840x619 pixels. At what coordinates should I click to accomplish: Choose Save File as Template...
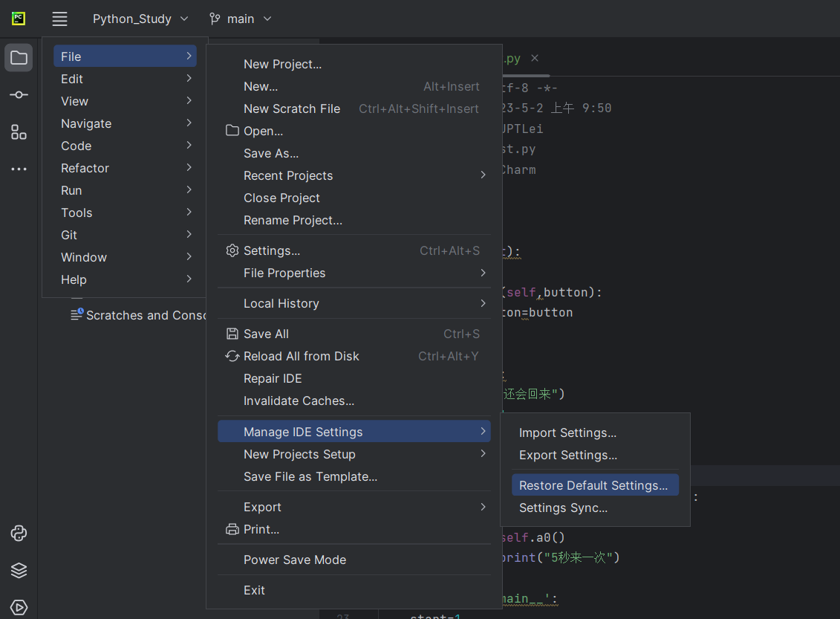click(x=354, y=476)
